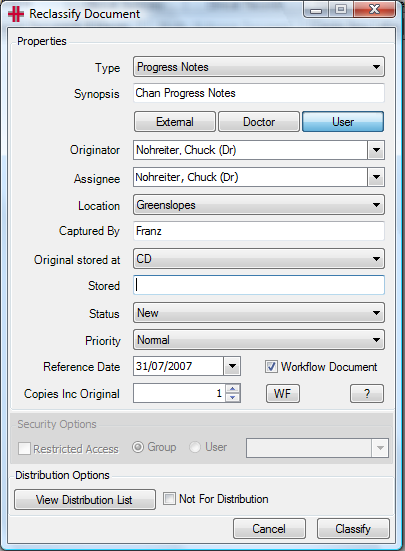Open the Priority dropdown showing Normal
Screen dimensions: 405x551
pos(259,340)
